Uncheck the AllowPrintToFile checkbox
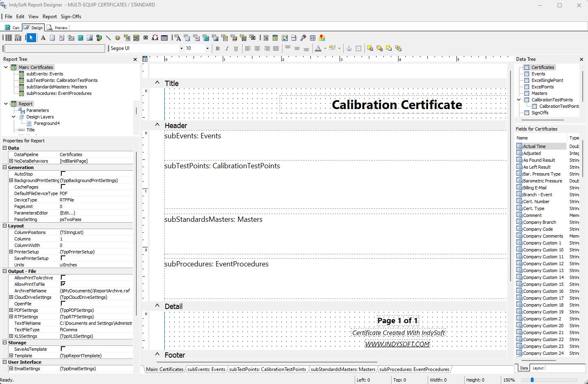This screenshot has width=588, height=384. coord(63,284)
